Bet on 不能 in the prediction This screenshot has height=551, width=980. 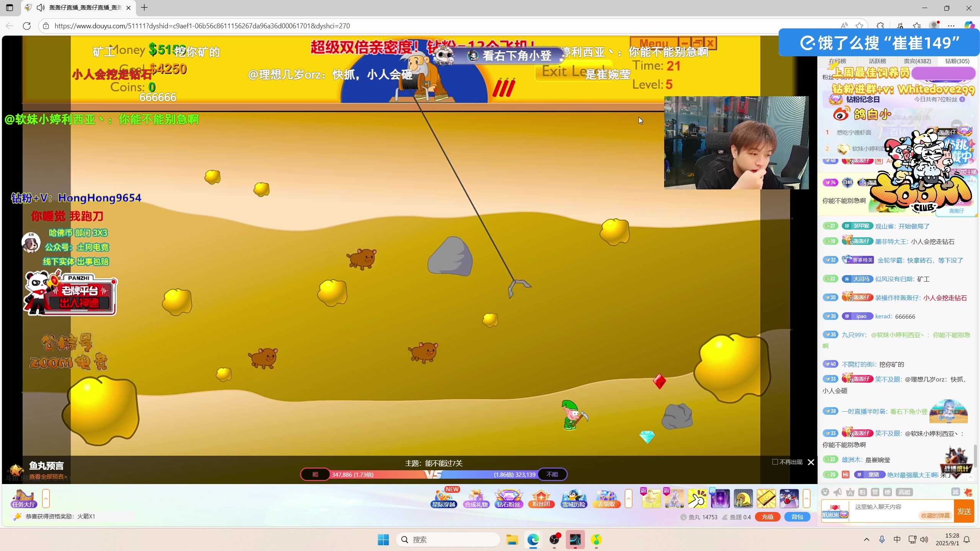click(x=552, y=474)
